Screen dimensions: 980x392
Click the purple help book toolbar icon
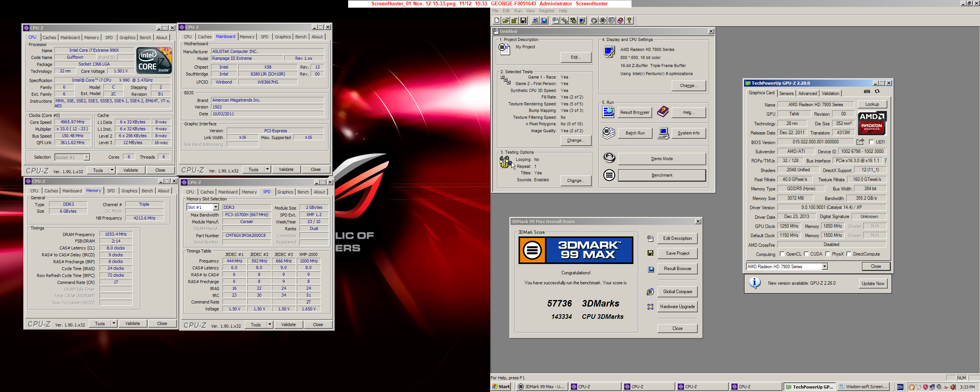click(620, 21)
